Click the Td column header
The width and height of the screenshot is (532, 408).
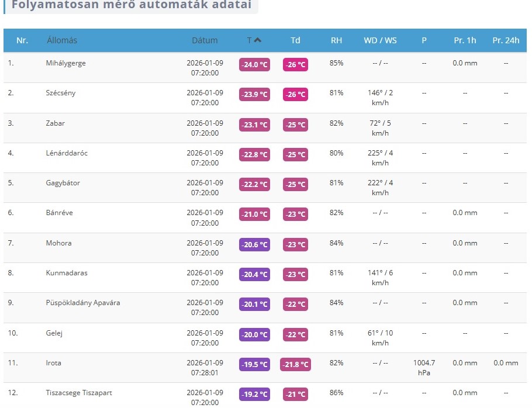tap(295, 40)
